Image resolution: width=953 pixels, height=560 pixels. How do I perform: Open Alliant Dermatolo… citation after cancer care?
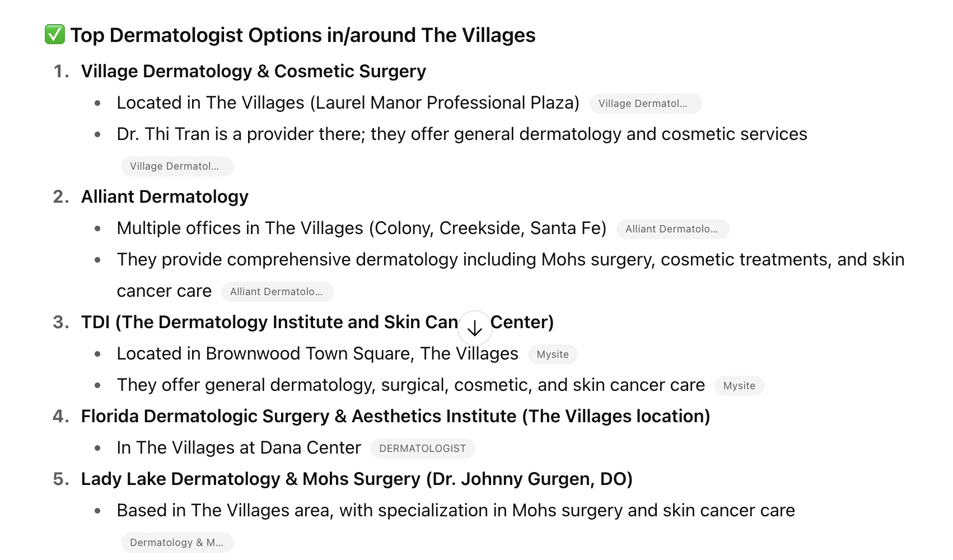277,292
